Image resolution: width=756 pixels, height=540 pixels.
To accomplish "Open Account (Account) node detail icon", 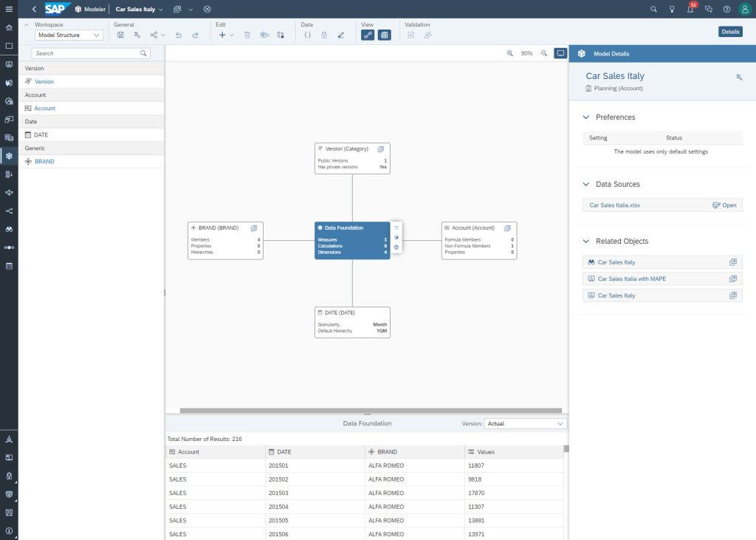I will (x=508, y=228).
